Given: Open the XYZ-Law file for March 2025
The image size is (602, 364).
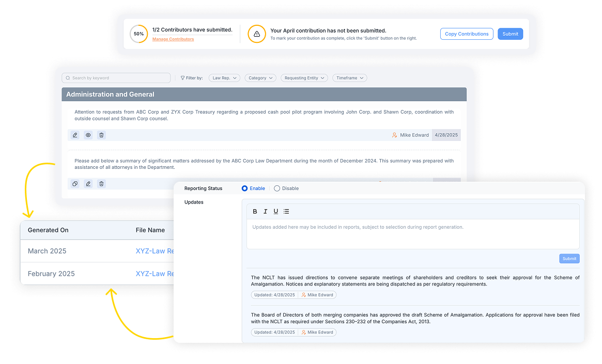Looking at the screenshot, I should 155,251.
